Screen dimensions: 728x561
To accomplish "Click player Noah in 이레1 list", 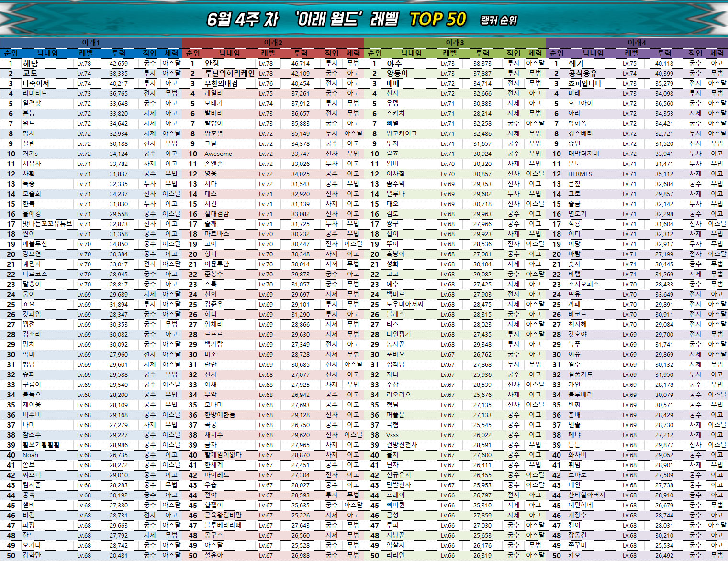I will click(30, 455).
